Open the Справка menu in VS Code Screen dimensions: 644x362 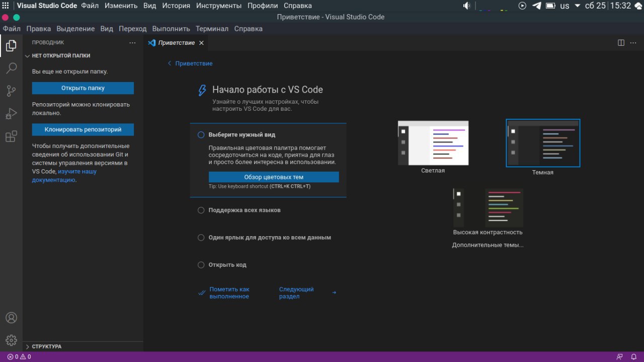point(249,29)
